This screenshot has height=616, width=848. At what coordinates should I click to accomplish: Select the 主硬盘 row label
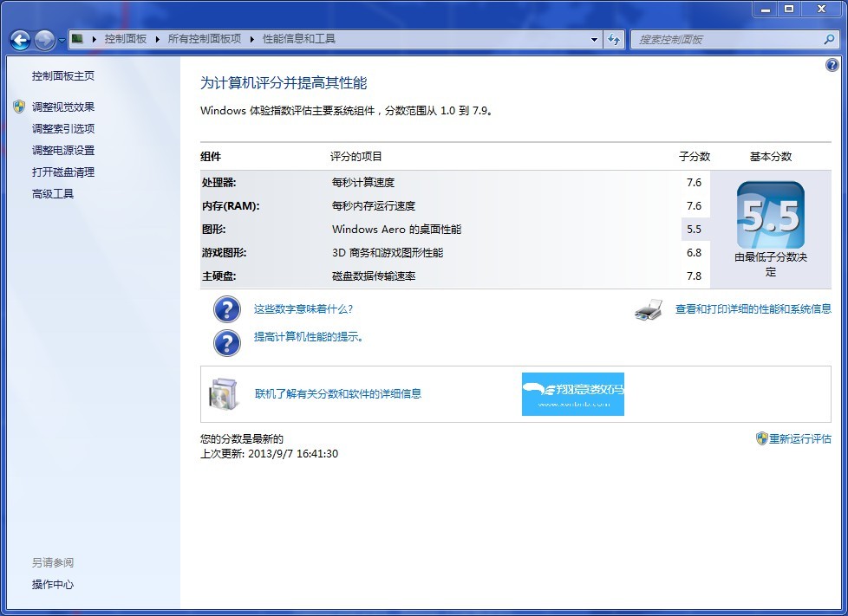(219, 276)
